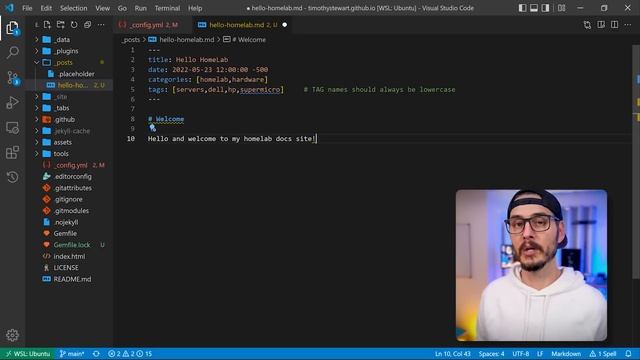The image size is (640, 360).
Task: Click the New File icon in Explorer
Action: (47, 25)
